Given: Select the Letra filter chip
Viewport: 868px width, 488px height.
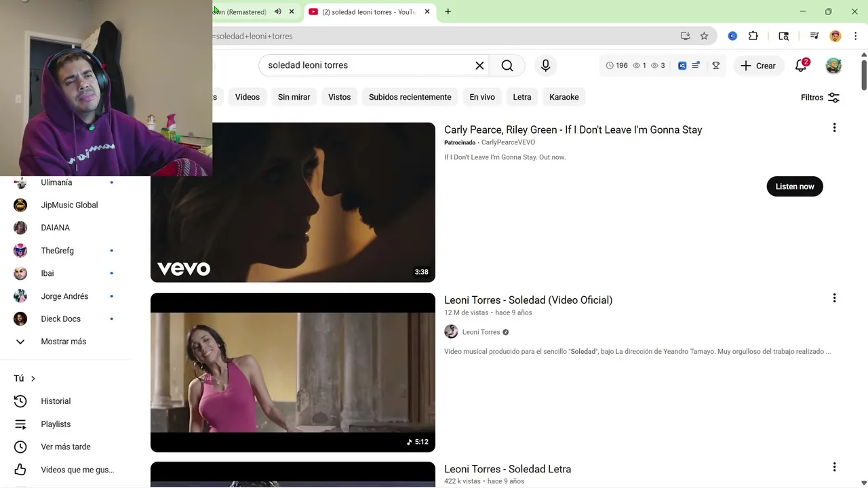Looking at the screenshot, I should click(x=522, y=97).
